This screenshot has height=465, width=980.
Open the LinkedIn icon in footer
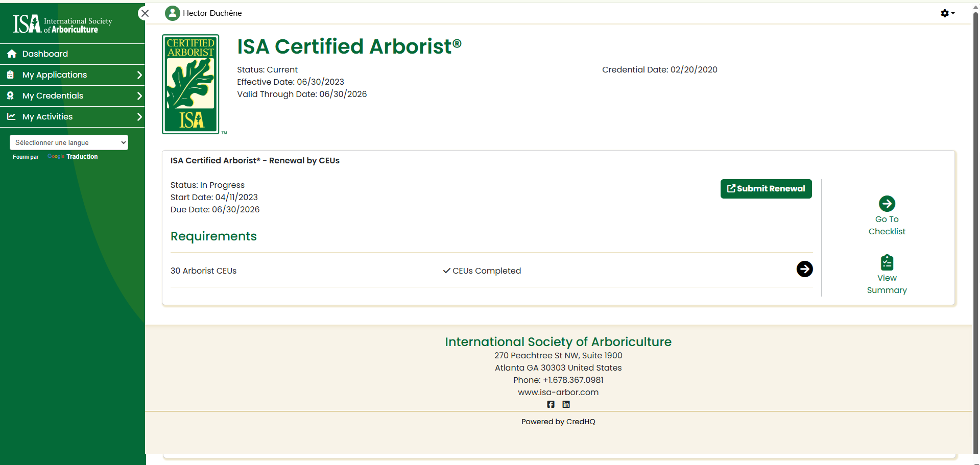point(566,404)
